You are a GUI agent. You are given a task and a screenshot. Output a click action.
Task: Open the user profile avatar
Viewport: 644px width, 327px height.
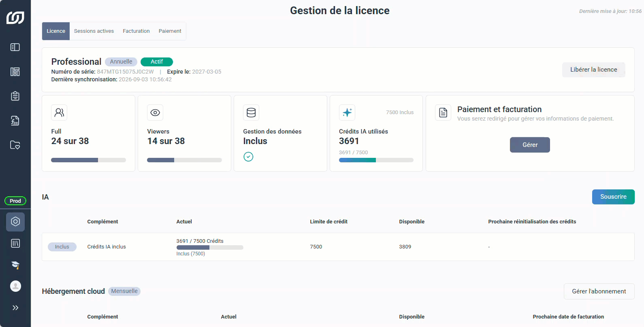[15, 286]
